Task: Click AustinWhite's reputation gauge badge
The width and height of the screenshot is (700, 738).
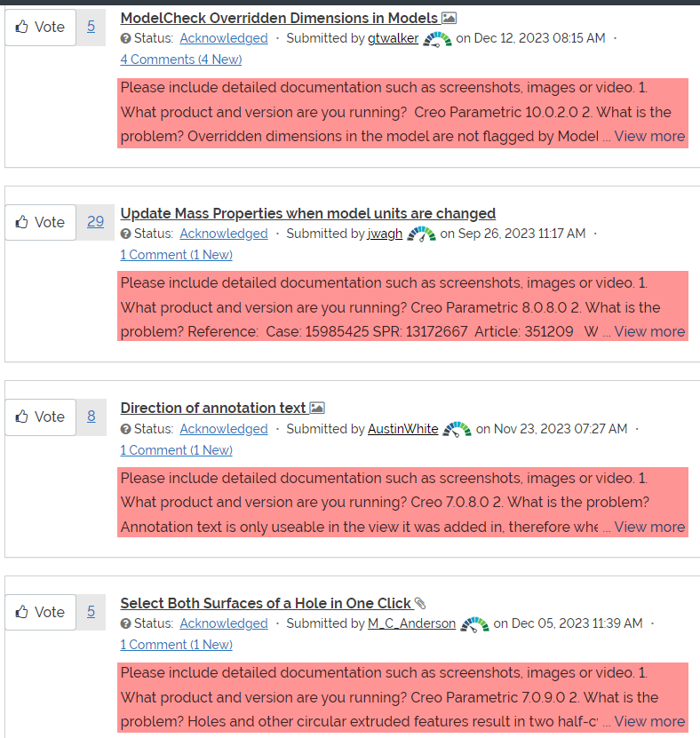Action: [x=457, y=429]
